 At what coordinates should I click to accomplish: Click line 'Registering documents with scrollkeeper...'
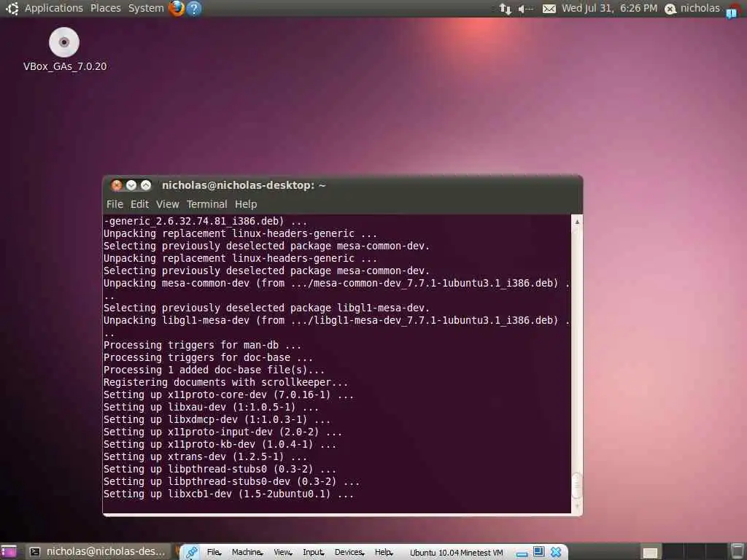[x=225, y=382]
